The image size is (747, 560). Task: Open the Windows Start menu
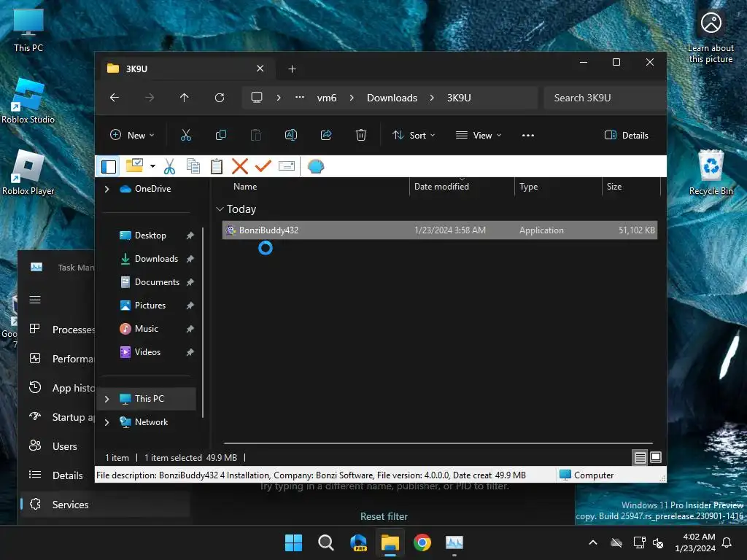293,542
